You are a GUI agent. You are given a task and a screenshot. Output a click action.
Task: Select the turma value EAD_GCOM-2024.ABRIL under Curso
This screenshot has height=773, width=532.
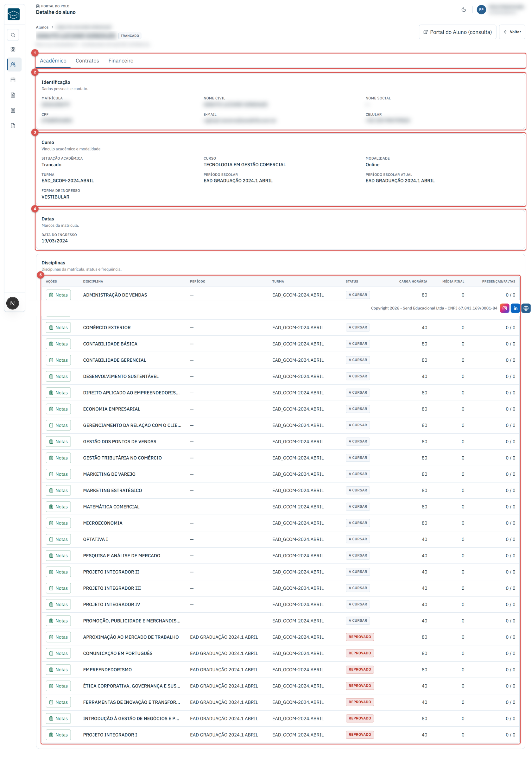[x=68, y=181]
